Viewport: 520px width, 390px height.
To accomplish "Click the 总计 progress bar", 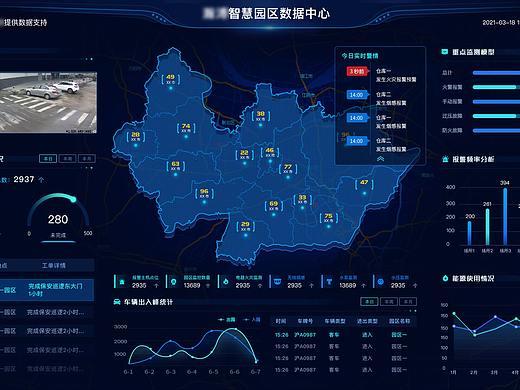I will [496, 73].
